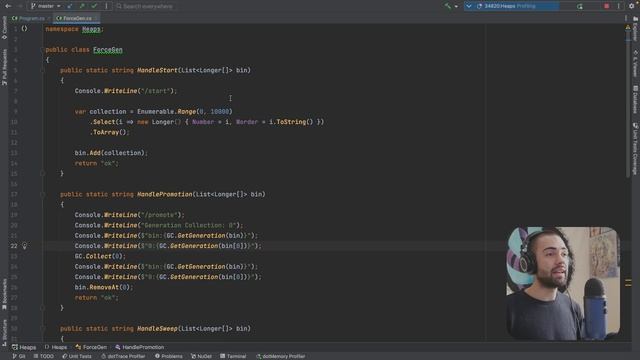Click the Build hammer icon
640x360 pixels.
coord(448,6)
